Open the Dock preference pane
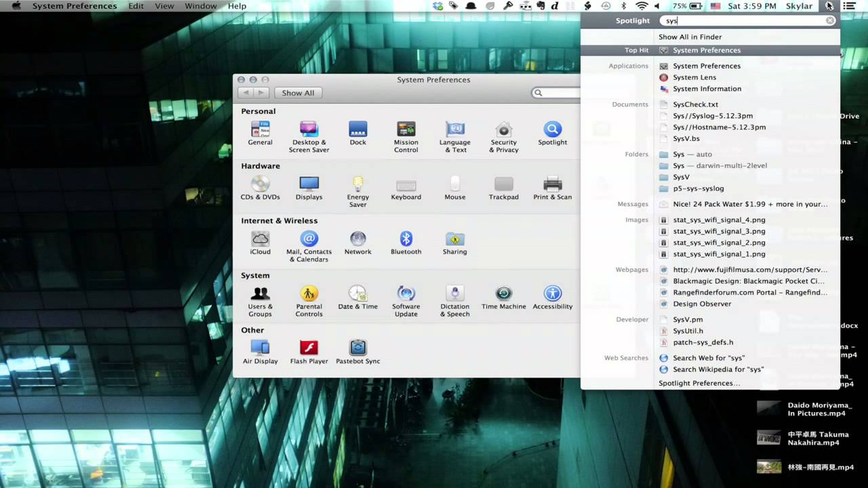868x488 pixels. [357, 129]
